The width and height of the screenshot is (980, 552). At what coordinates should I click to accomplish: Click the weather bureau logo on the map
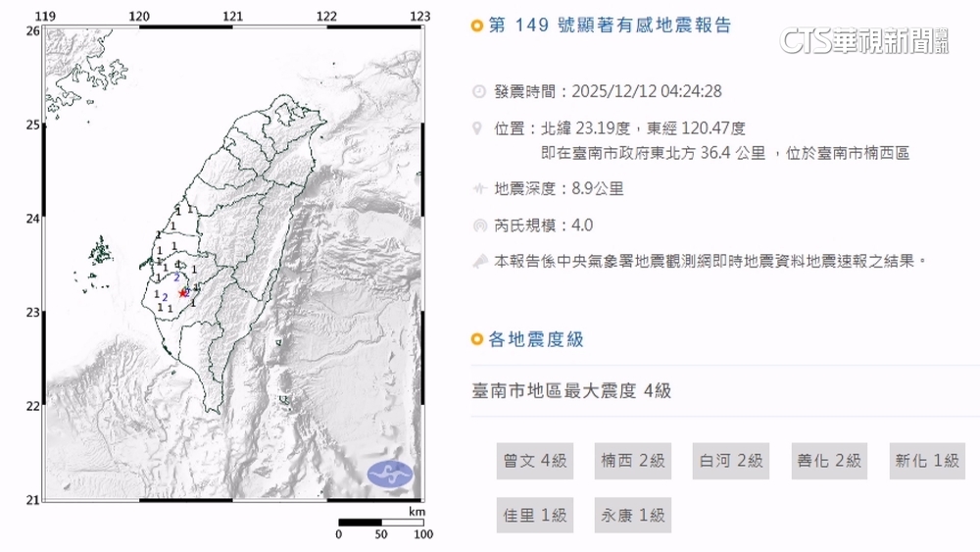pos(390,475)
